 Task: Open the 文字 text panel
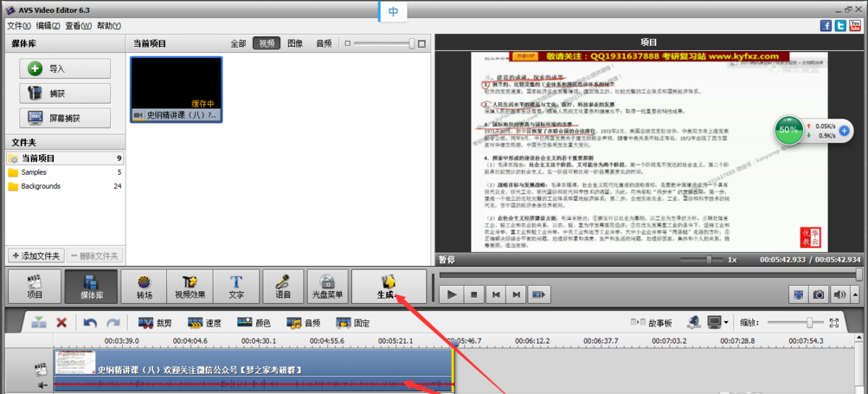(236, 287)
